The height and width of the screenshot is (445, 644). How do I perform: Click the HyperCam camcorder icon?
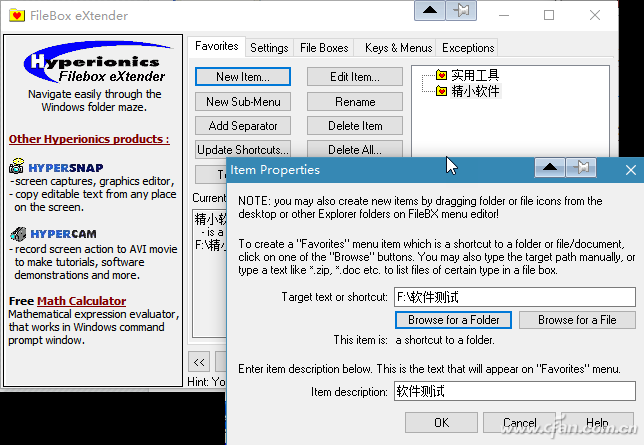[x=18, y=234]
